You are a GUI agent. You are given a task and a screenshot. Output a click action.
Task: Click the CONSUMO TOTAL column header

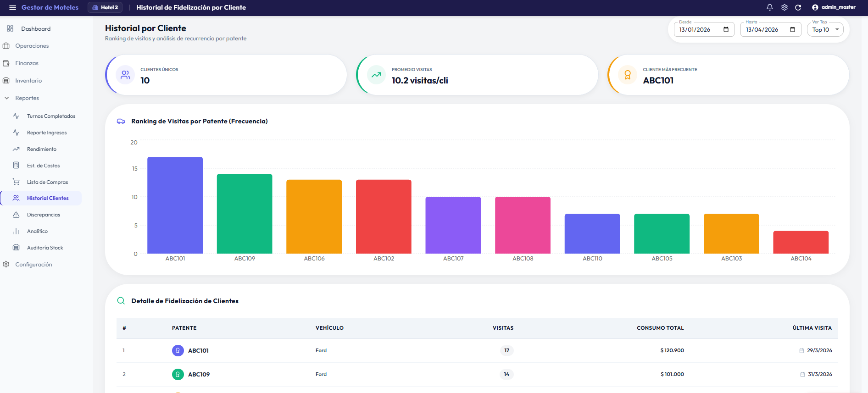click(660, 328)
